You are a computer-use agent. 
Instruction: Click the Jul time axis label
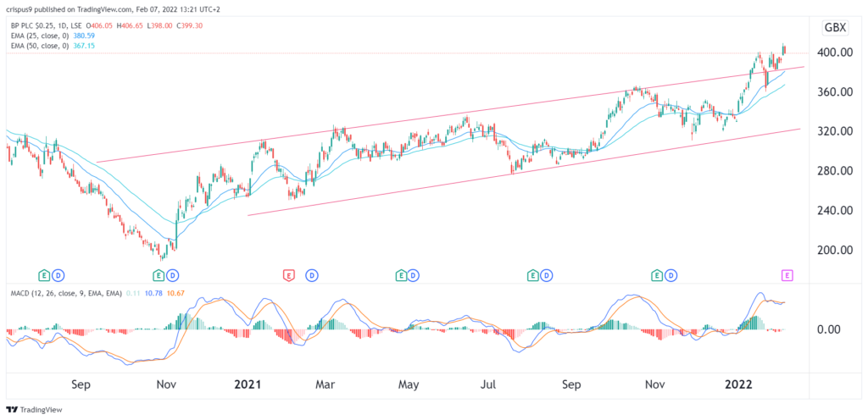click(x=489, y=385)
